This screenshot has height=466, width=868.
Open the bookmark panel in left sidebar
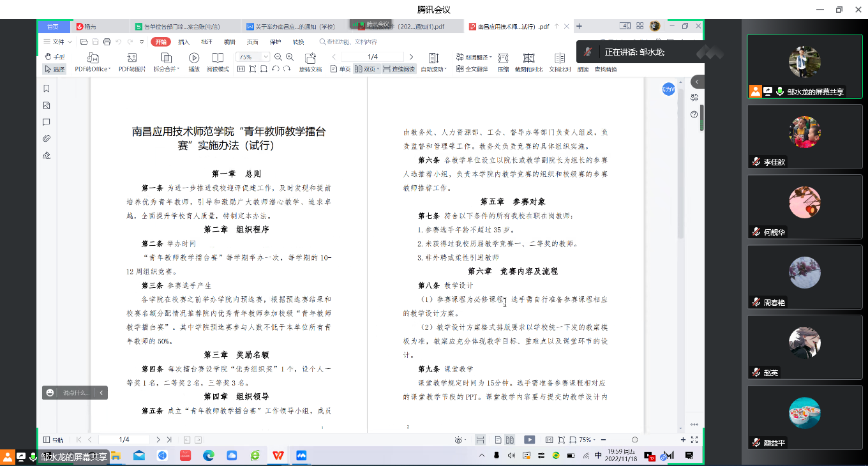coord(47,89)
